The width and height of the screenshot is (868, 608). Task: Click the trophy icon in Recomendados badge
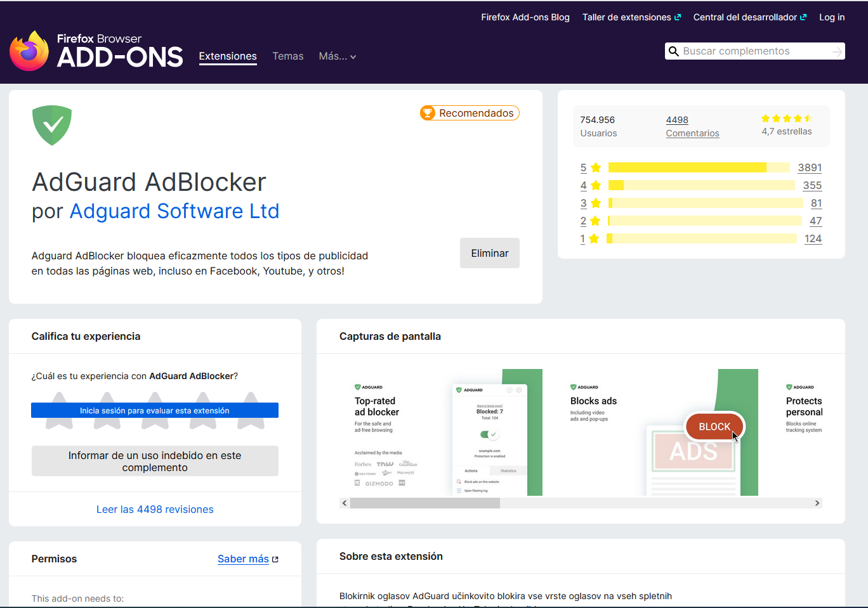(x=428, y=113)
